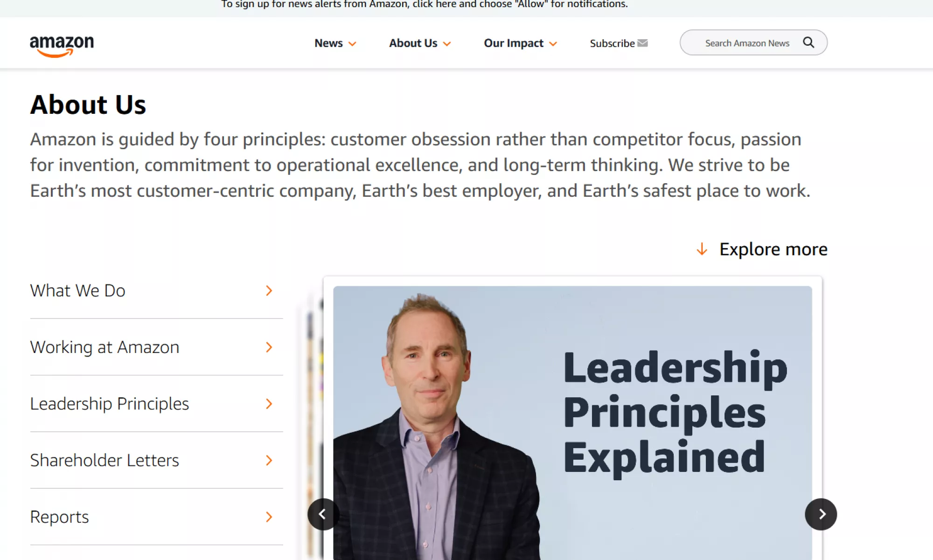Image resolution: width=933 pixels, height=560 pixels.
Task: Click the arrow beside Reports
Action: click(269, 517)
